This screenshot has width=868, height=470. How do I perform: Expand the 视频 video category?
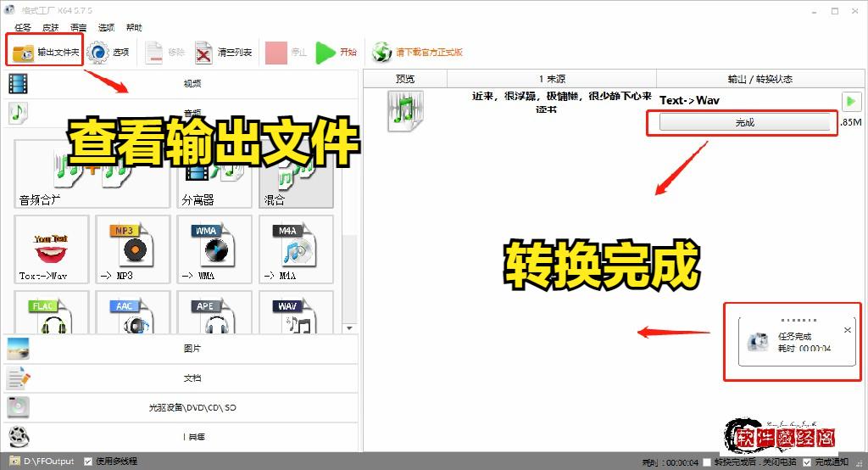pos(181,84)
